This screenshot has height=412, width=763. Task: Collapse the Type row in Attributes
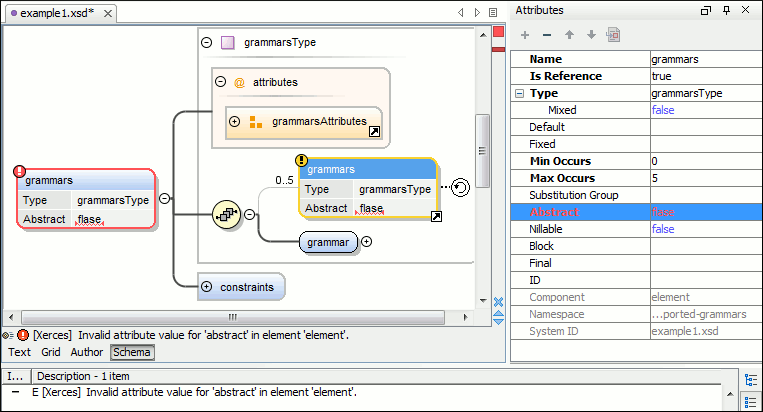[x=519, y=93]
